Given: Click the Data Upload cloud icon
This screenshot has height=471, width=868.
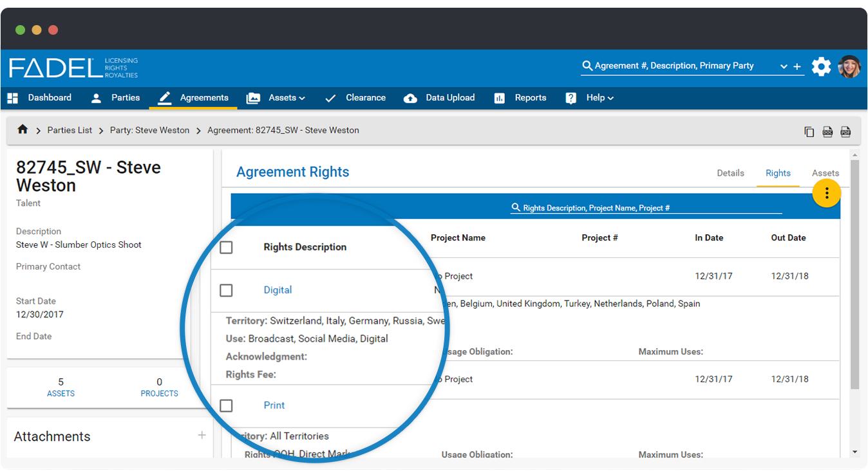Looking at the screenshot, I should click(410, 98).
